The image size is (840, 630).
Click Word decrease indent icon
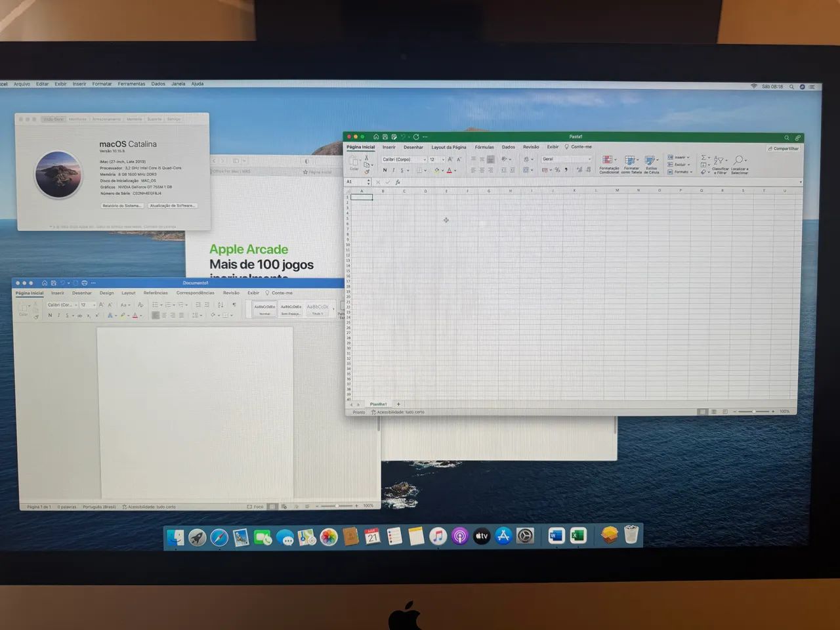(198, 304)
